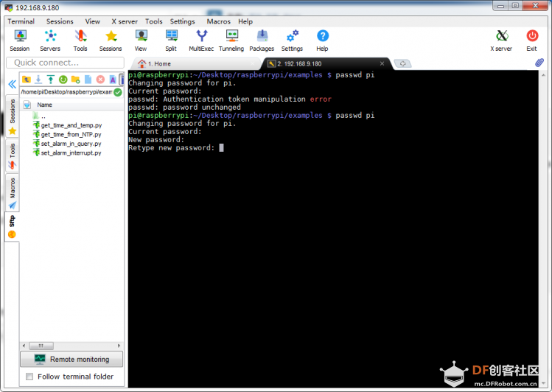
Task: Upload files via SFTP green up arrow
Action: [x=51, y=80]
